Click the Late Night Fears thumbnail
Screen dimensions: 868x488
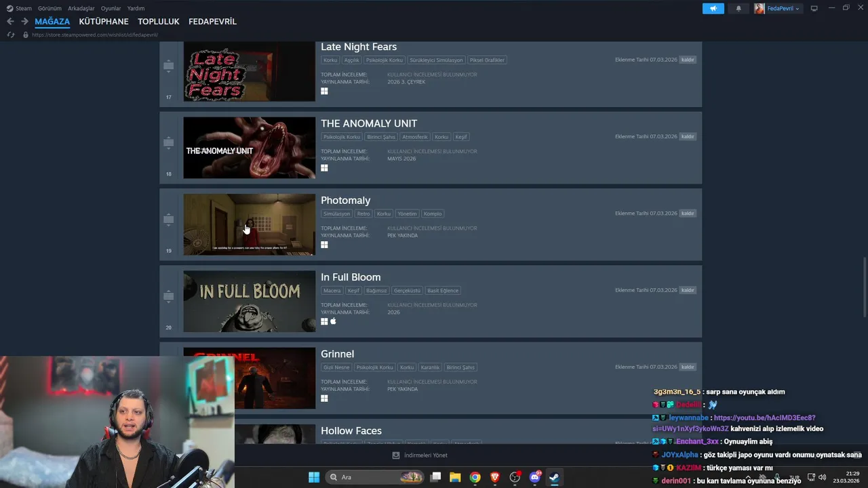(x=249, y=71)
